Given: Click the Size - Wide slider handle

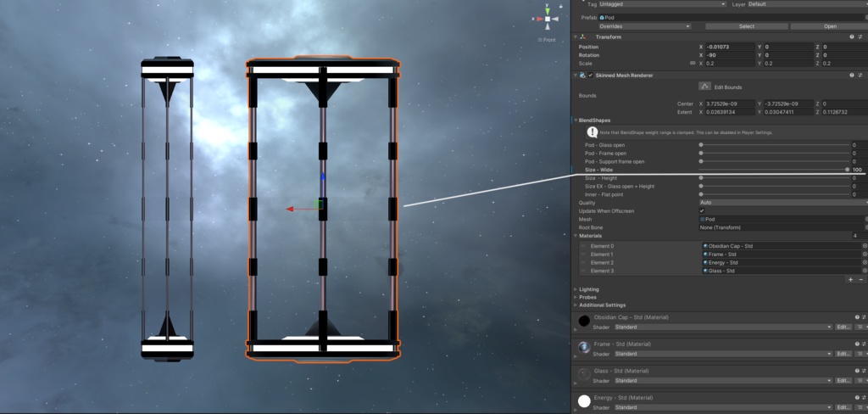Looking at the screenshot, I should (x=847, y=170).
